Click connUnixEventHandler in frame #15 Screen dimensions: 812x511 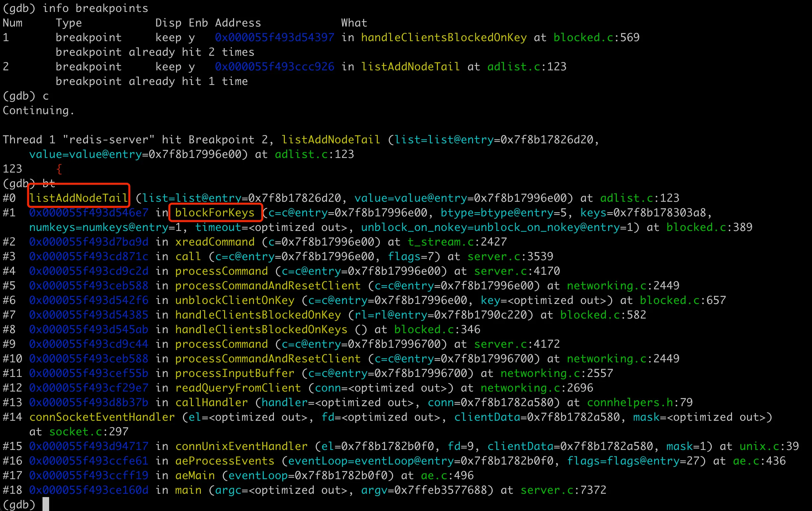[241, 446]
